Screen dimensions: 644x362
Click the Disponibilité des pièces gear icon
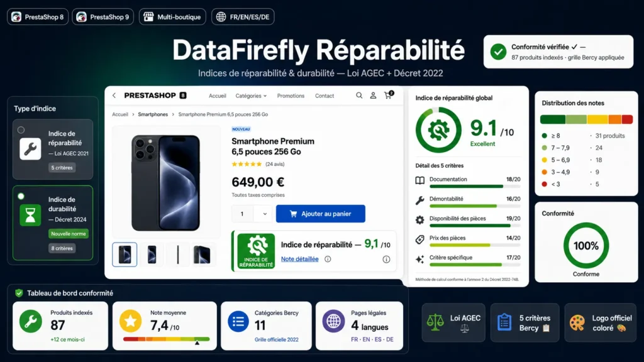click(419, 219)
